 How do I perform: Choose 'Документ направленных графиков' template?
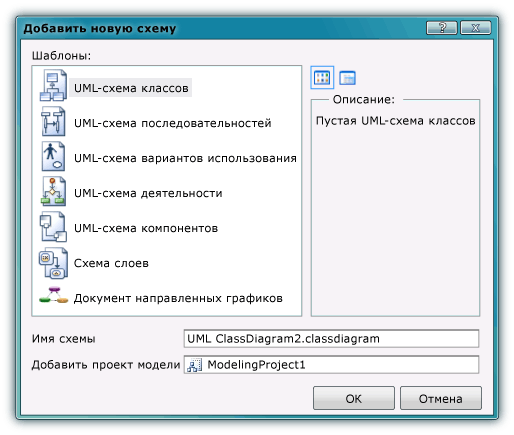(x=178, y=298)
